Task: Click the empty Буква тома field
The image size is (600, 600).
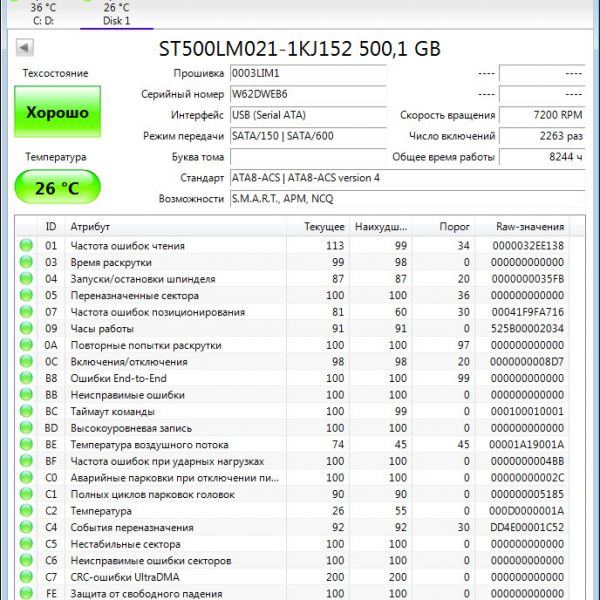Action: coord(308,157)
